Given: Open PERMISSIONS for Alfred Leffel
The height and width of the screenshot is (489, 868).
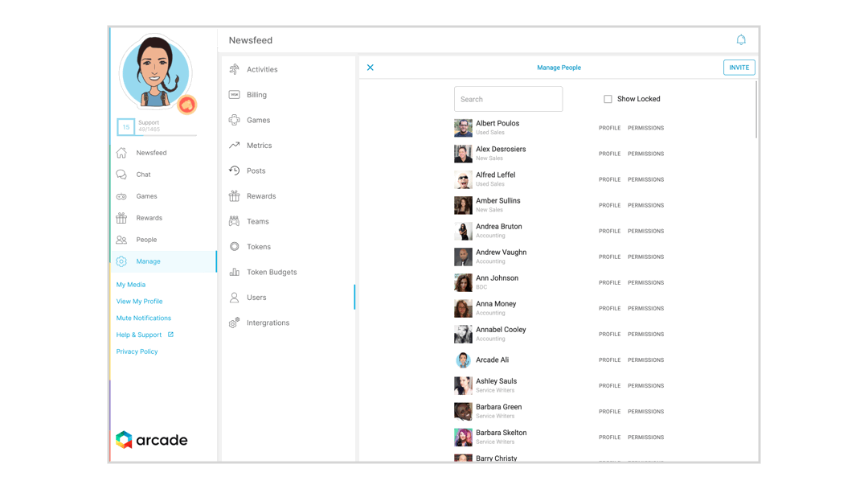Looking at the screenshot, I should (x=645, y=179).
